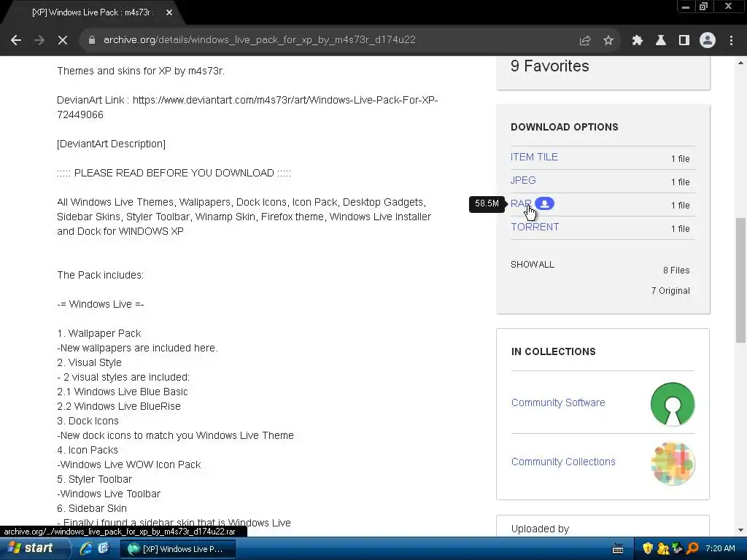Click the taskbar clock 7:20 AM
This screenshot has width=747, height=560.
pos(720,548)
